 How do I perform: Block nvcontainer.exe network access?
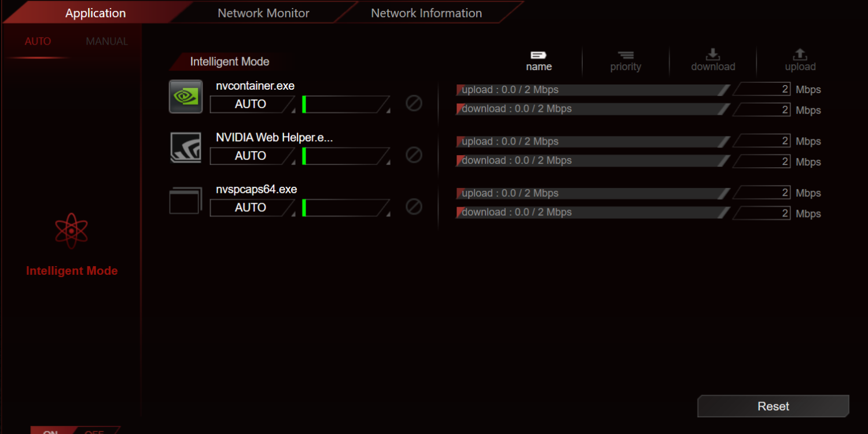(x=414, y=104)
